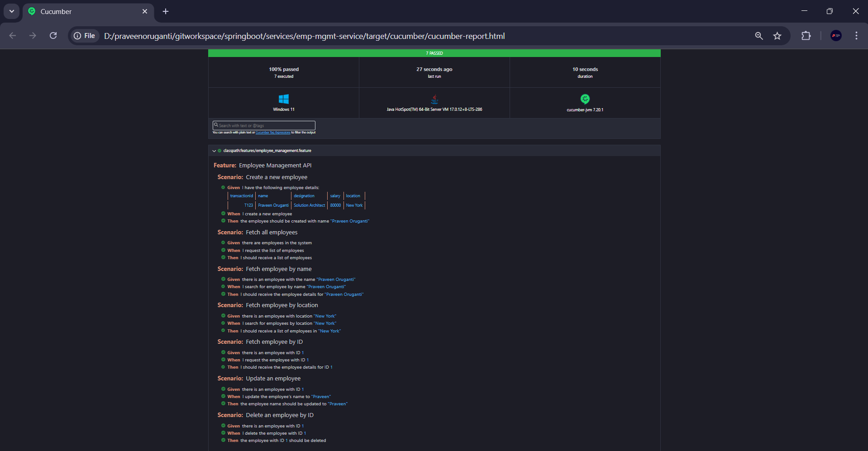Click the 'Scenario: Fetch all employees' heading

[x=258, y=233]
